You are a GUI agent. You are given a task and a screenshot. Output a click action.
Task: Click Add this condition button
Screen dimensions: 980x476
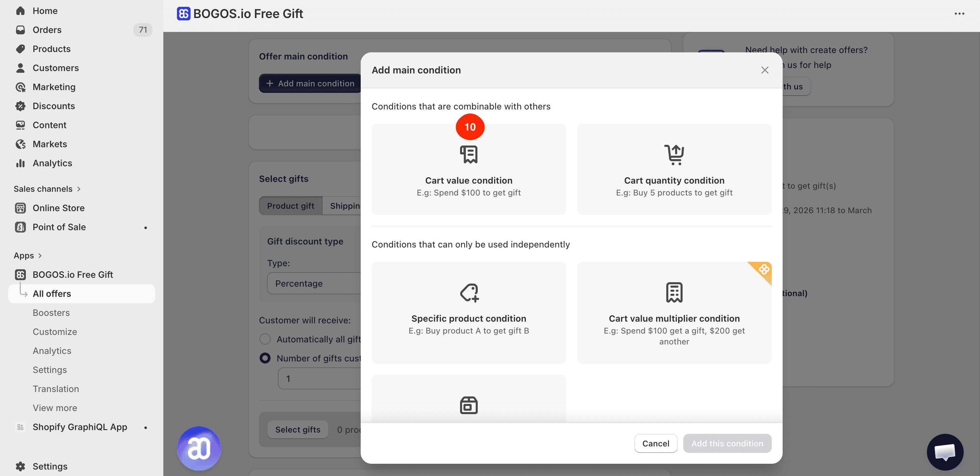[x=727, y=443]
